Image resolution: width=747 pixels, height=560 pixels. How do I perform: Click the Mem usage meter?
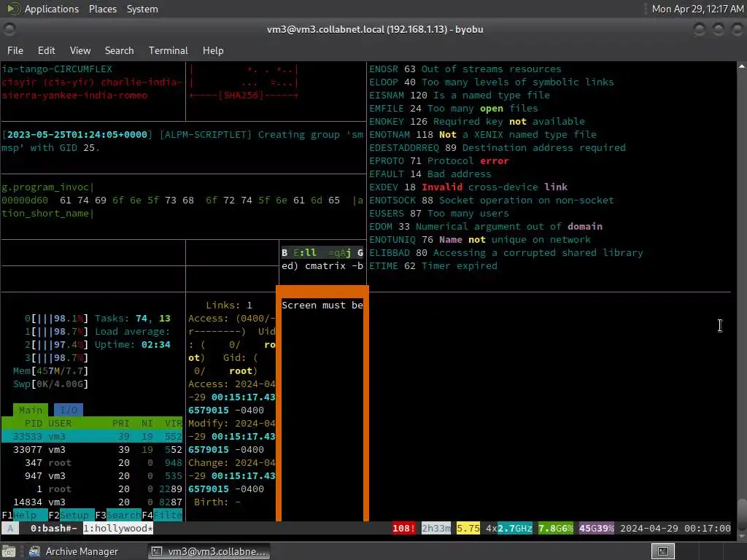coord(50,371)
